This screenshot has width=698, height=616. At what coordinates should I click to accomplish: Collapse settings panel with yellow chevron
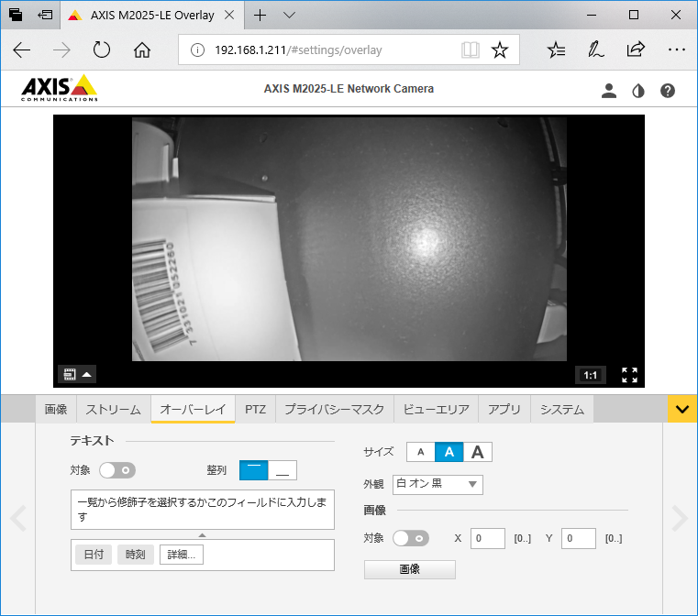click(x=682, y=409)
